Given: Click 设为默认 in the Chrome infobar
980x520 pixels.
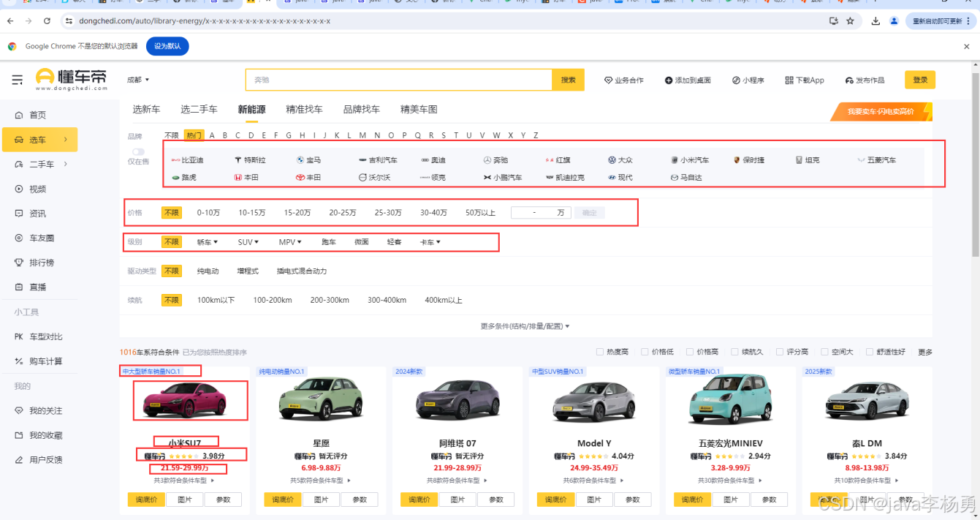Looking at the screenshot, I should tap(167, 46).
